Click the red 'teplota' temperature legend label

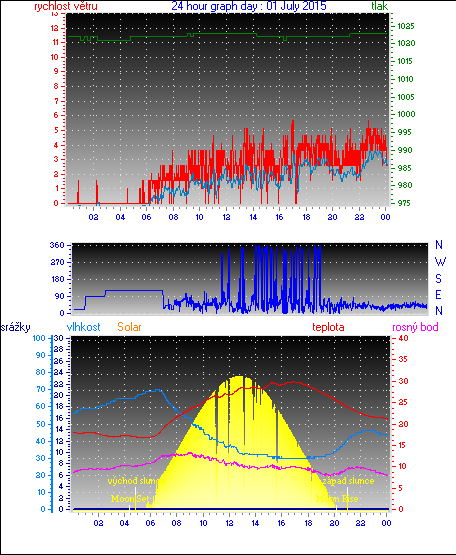328,327
